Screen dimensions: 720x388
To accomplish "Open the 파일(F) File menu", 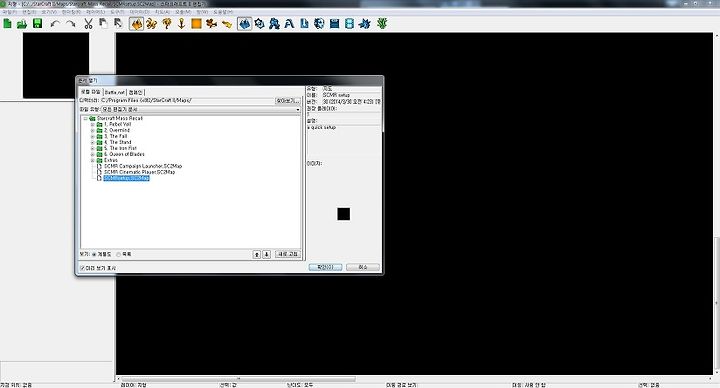I will tap(10, 12).
